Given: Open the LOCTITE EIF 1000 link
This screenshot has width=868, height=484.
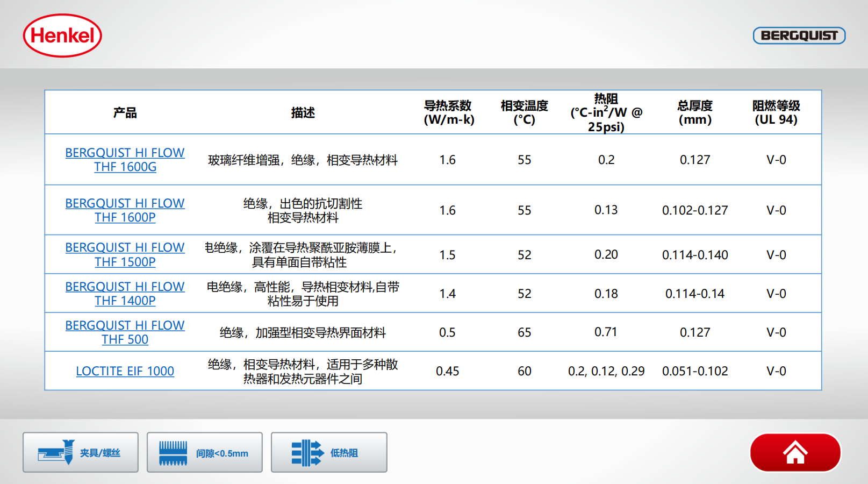Looking at the screenshot, I should tap(125, 371).
